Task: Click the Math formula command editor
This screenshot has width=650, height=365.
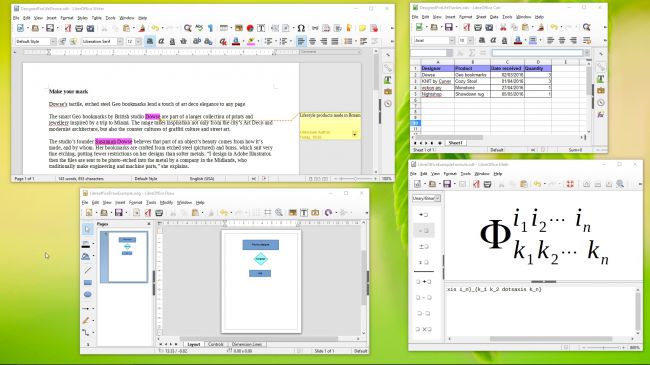Action: click(x=540, y=311)
